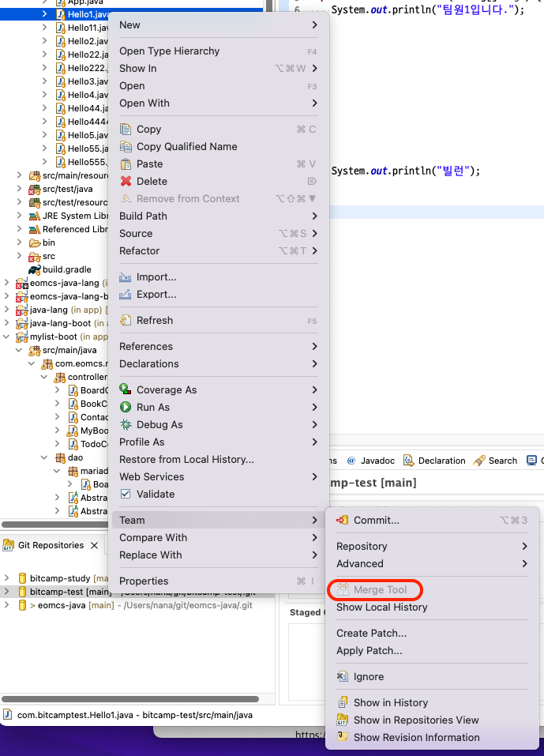Close the Git Repositories view tab
This screenshot has height=756, width=544.
pyautogui.click(x=95, y=545)
